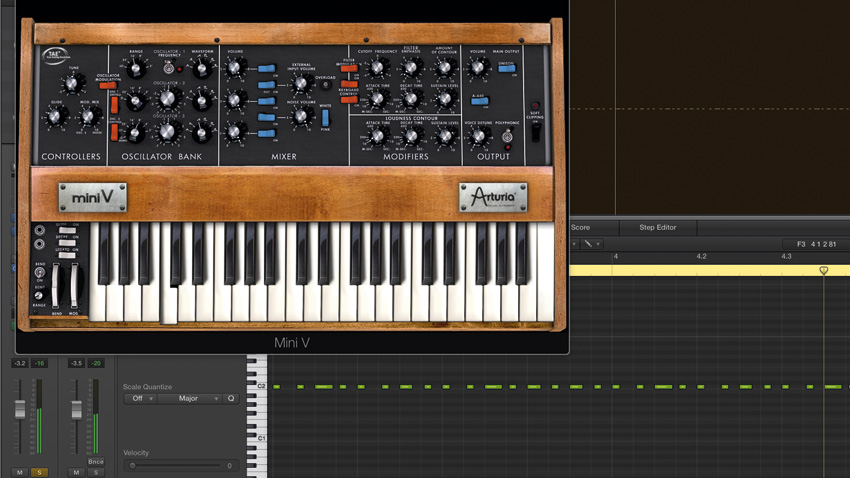Adjust the Glide knob
The width and height of the screenshot is (850, 478).
55,116
